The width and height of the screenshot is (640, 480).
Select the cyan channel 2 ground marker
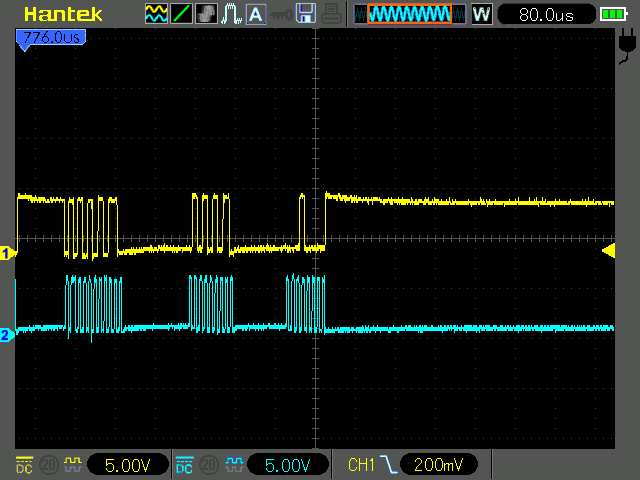coord(7,335)
